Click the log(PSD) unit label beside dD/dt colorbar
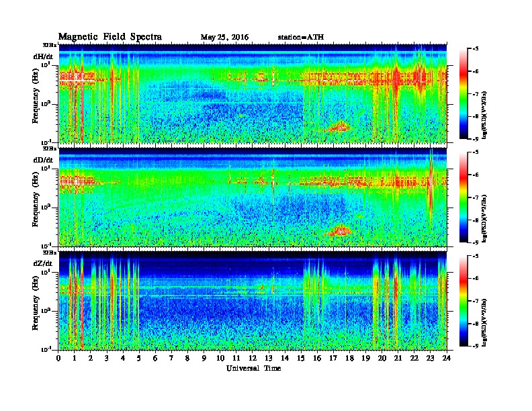 [484, 218]
